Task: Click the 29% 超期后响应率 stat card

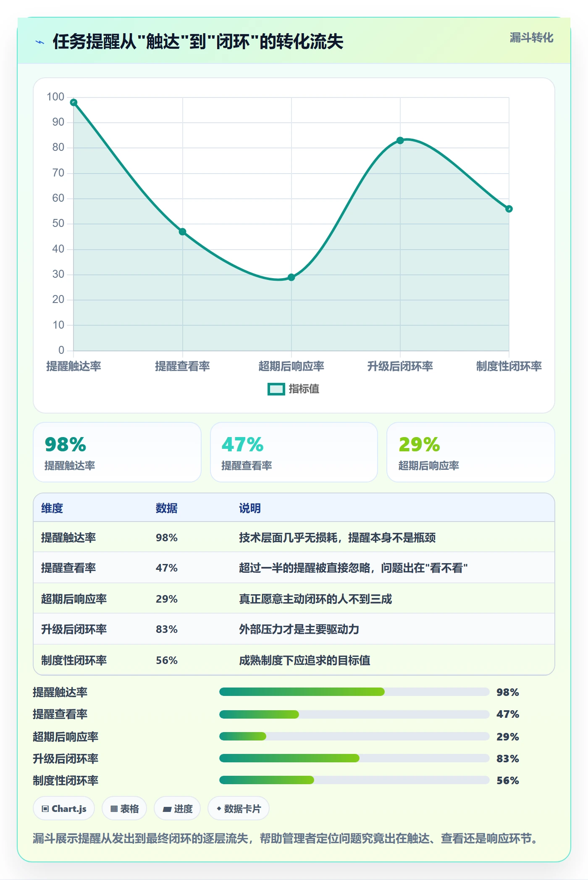Action: point(471,452)
